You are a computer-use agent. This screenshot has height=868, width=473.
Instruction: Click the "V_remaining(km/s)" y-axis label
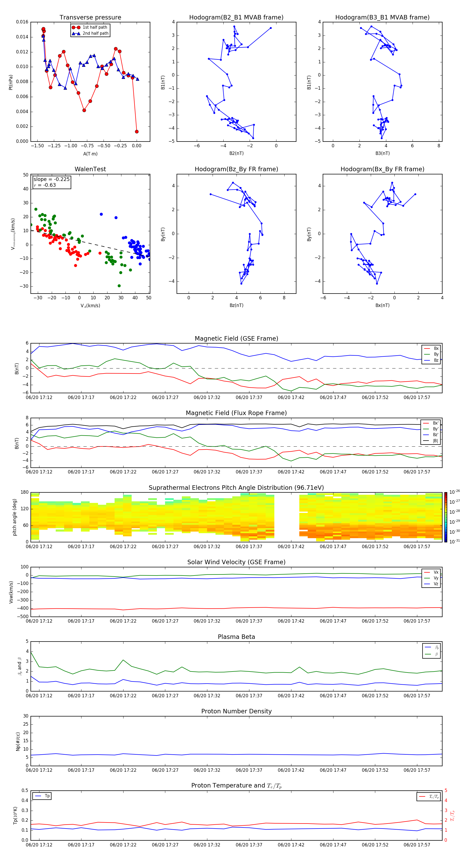point(13,234)
